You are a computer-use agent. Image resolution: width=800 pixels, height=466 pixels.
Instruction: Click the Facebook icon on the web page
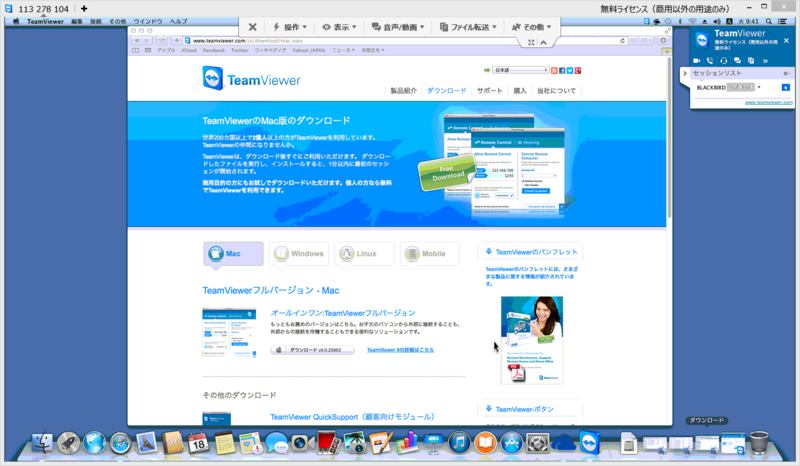(562, 70)
